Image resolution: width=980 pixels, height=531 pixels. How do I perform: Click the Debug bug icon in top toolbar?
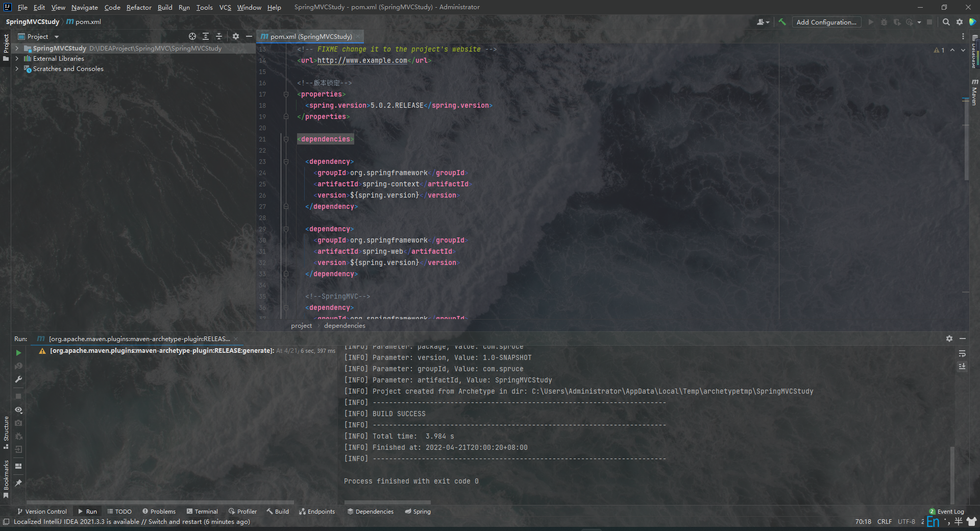click(x=884, y=22)
